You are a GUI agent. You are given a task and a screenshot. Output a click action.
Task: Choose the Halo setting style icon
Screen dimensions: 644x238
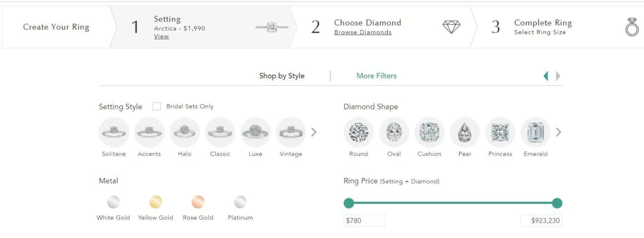click(x=184, y=132)
